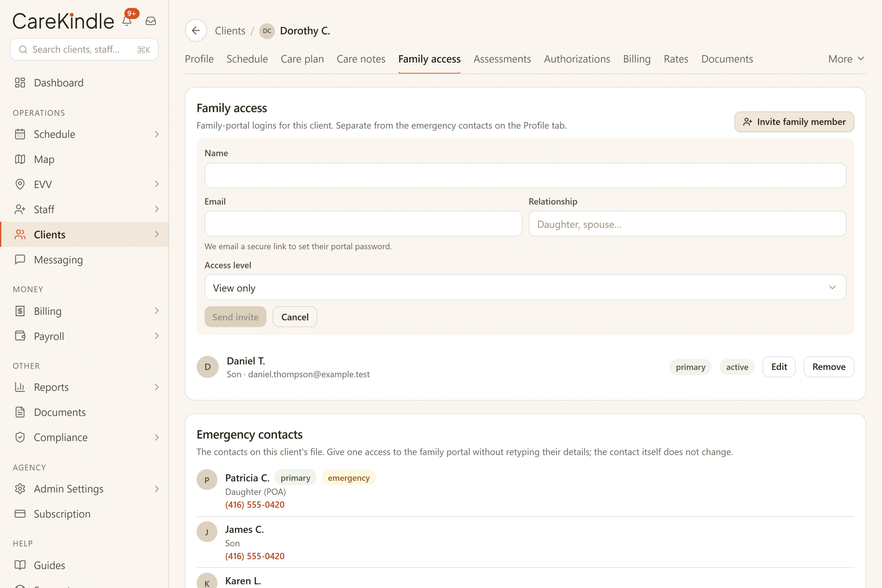Click the sidebar Documents file icon
This screenshot has width=882, height=588.
(20, 412)
